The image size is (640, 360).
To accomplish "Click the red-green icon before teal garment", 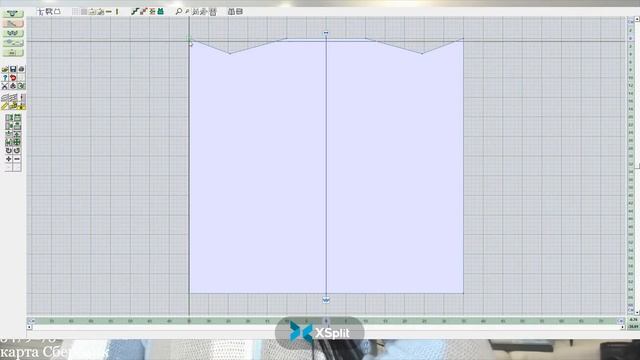I will coord(152,11).
